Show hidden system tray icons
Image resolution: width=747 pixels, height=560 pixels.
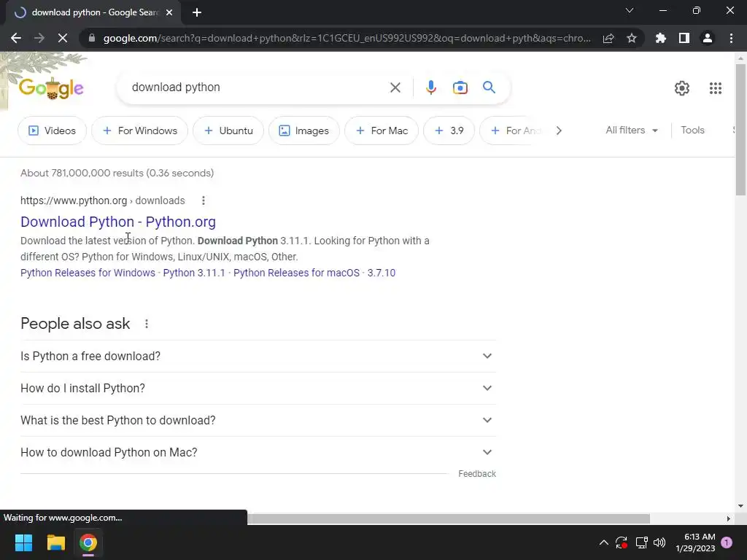(603, 542)
